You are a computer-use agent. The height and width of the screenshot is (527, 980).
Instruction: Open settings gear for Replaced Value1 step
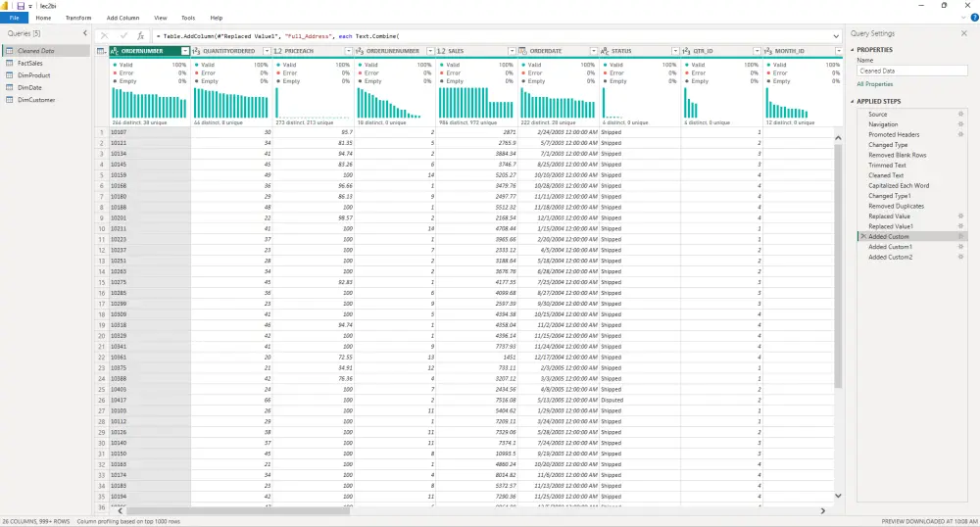click(x=960, y=226)
